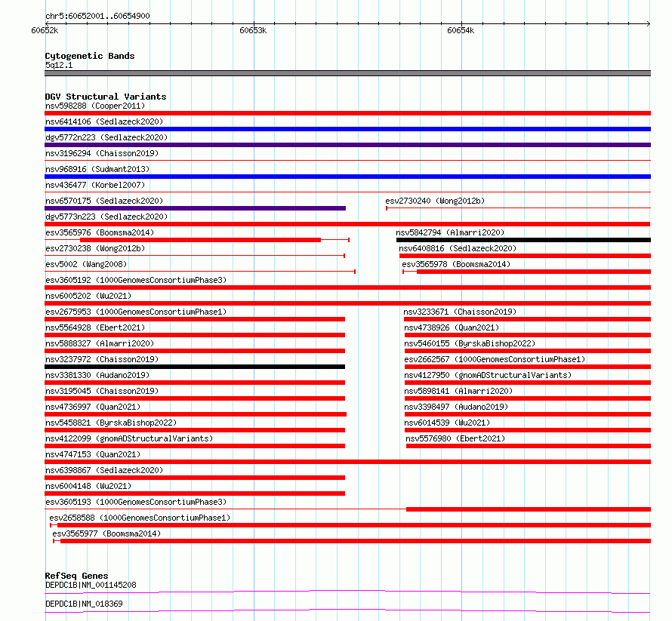
Task: Click the DEPDC1B|NM_001145208 gene label
Action: point(91,585)
